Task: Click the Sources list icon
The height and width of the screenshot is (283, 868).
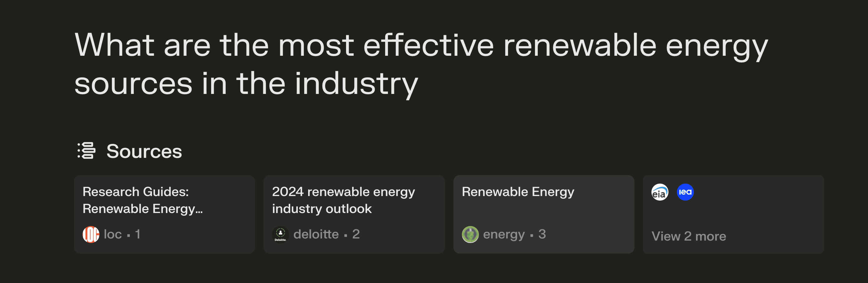Action: pyautogui.click(x=87, y=151)
